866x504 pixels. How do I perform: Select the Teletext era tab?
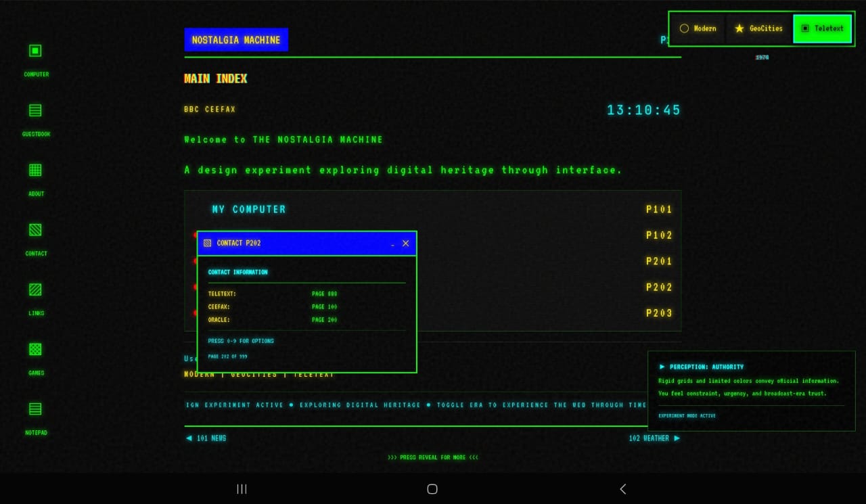click(822, 28)
